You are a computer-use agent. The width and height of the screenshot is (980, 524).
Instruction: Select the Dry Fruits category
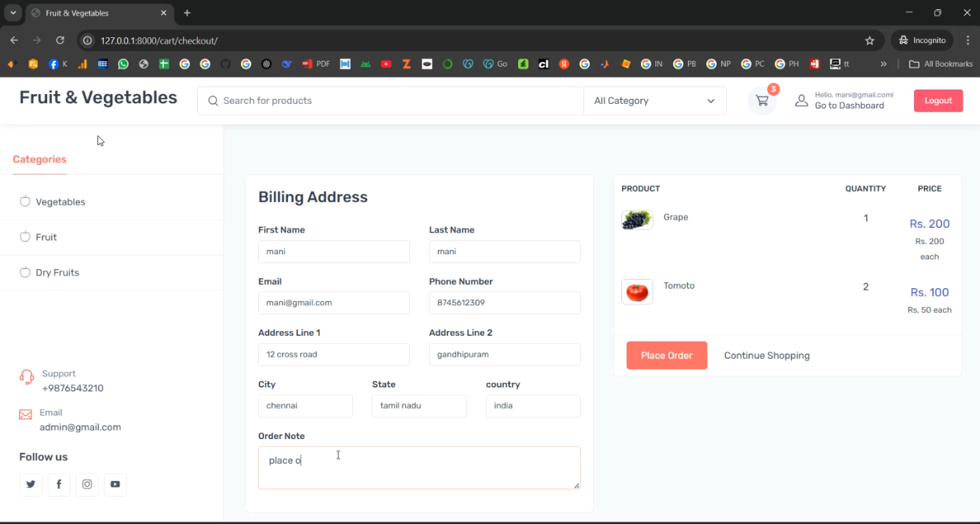click(57, 272)
